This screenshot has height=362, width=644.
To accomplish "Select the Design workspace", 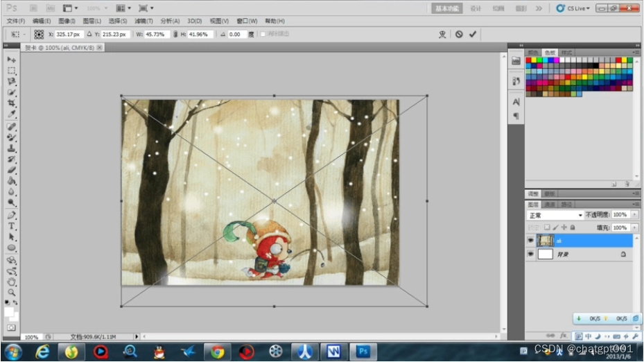I will pyautogui.click(x=476, y=8).
